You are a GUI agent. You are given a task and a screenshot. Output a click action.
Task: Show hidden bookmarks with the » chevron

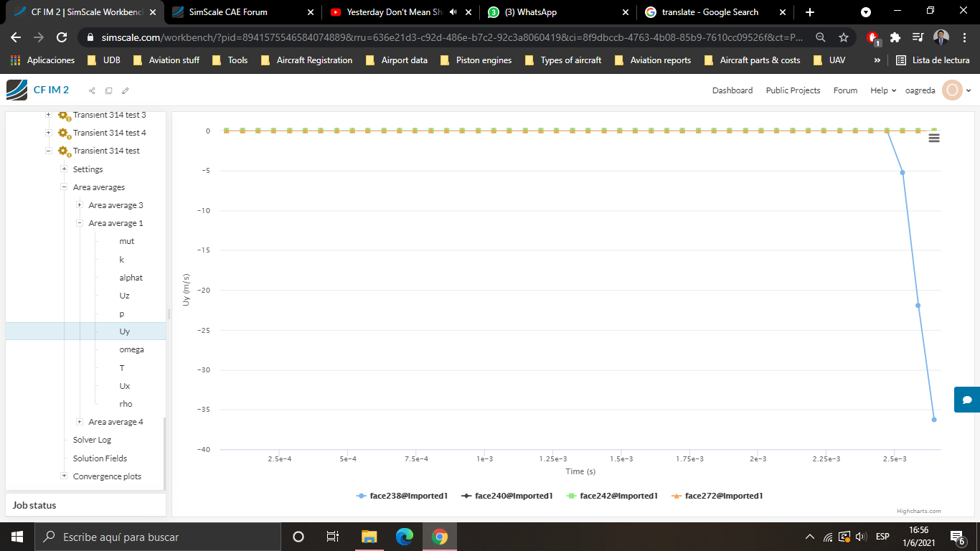(x=877, y=60)
